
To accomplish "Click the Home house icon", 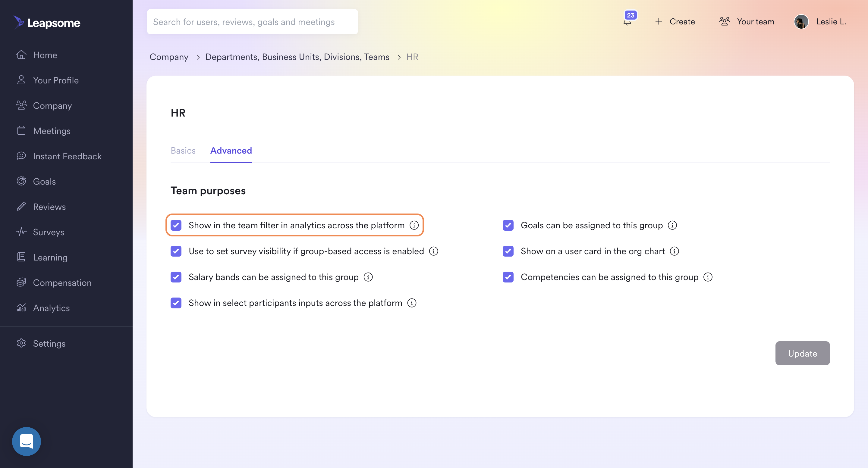I will [21, 55].
